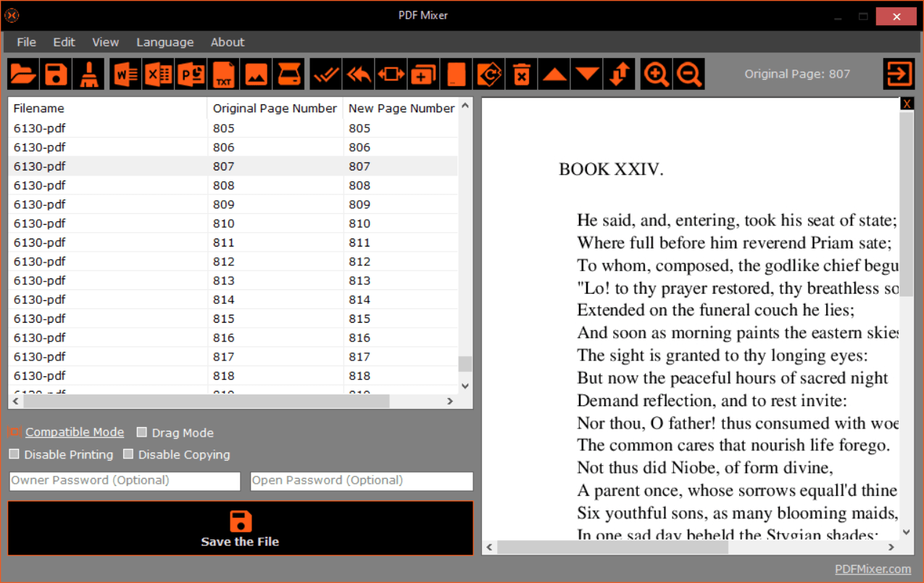Select the row with original page 806
Screen dimensions: 924x583
click(x=233, y=147)
